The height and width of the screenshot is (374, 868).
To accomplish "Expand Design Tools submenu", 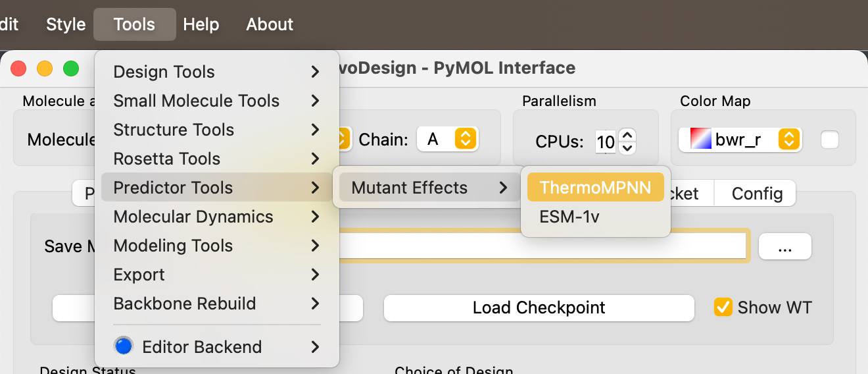I will click(x=217, y=72).
